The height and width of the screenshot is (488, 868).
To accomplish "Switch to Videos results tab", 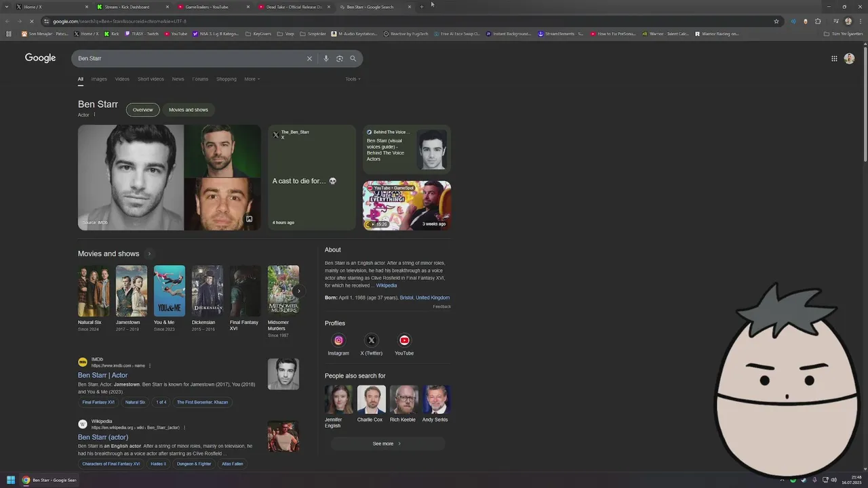I will click(122, 79).
